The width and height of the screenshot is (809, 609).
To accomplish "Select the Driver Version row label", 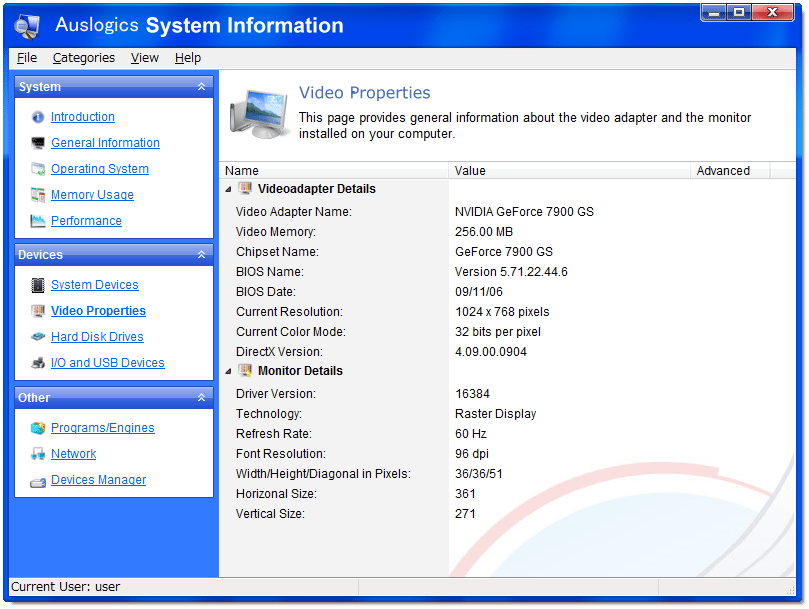I will tap(276, 394).
